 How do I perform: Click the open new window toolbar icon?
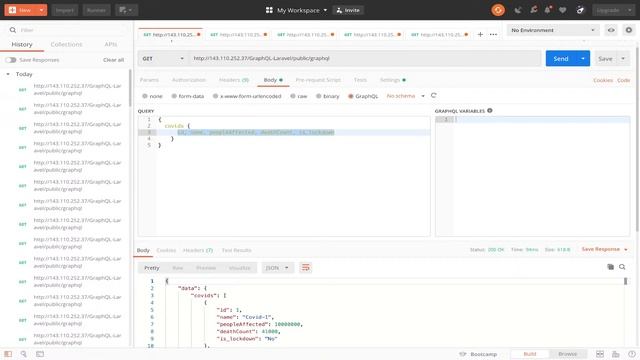(127, 10)
